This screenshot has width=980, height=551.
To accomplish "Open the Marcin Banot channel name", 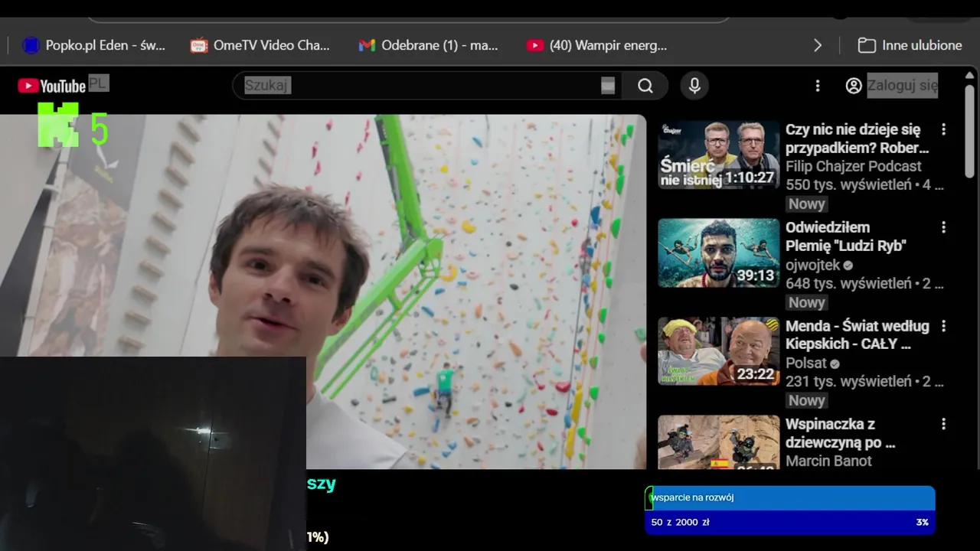I will click(x=828, y=461).
